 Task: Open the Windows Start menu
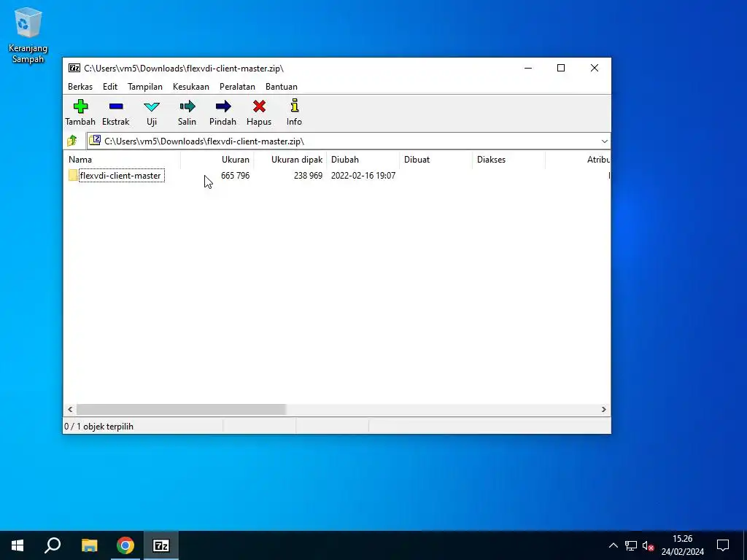(x=18, y=545)
